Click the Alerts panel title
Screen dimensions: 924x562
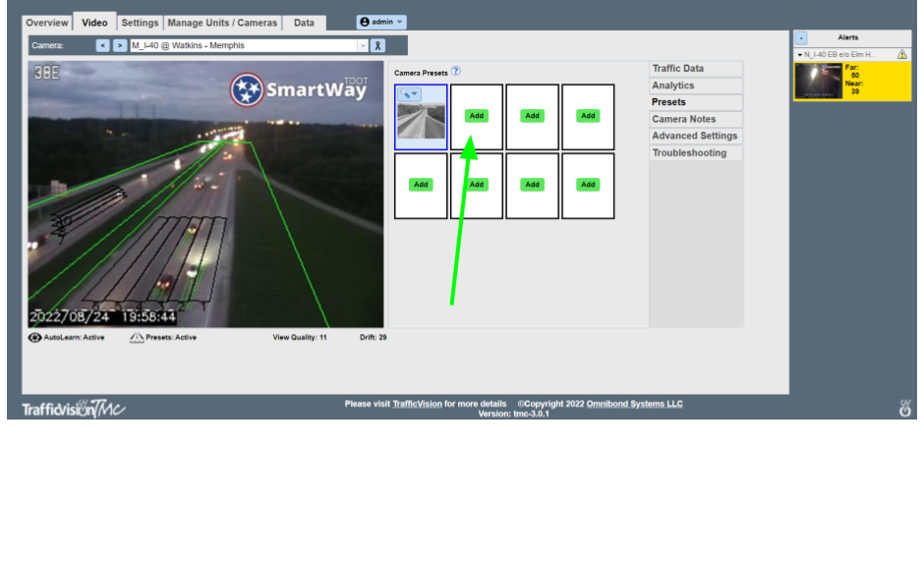848,37
